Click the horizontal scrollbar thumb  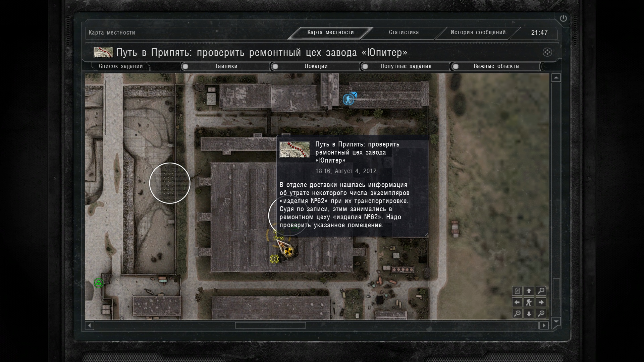coord(270,325)
